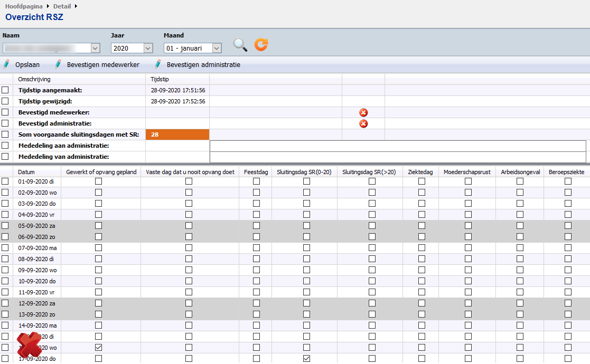Viewport: 590px width, 364px height.
Task: Expand the Maand dropdown showing januari
Action: (217, 49)
